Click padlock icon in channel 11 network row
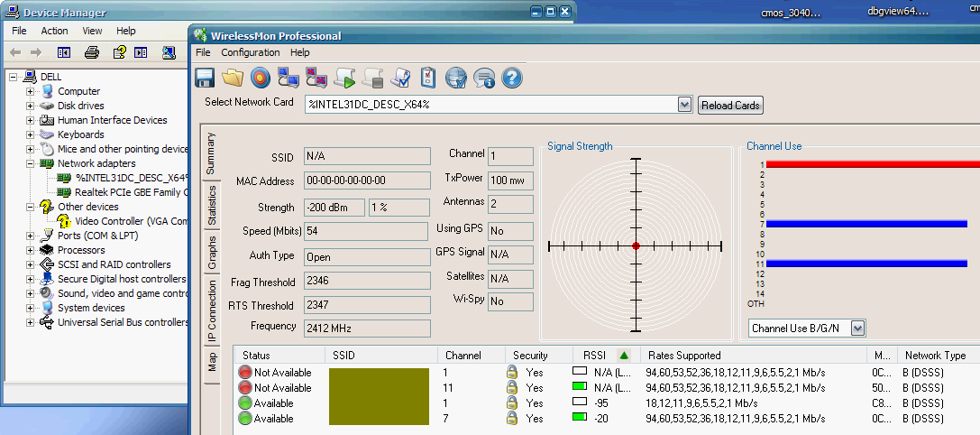980x435 pixels. click(x=512, y=387)
